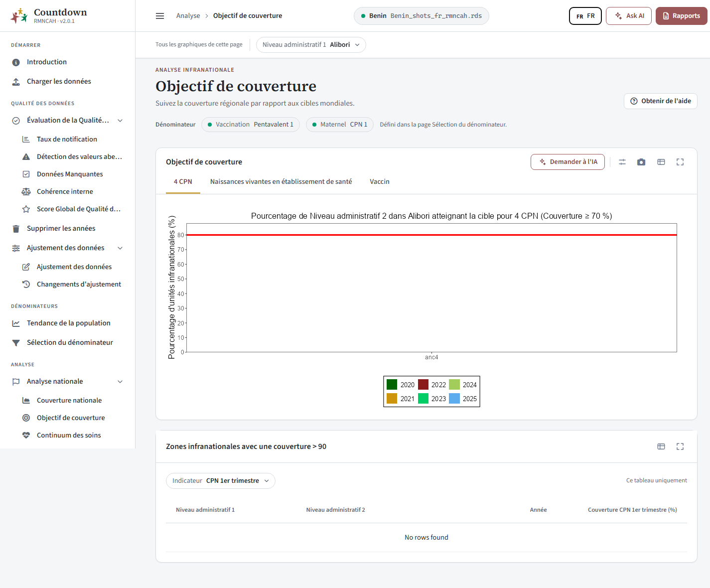Click Demander à l'IA button
710x588 pixels.
pos(568,162)
